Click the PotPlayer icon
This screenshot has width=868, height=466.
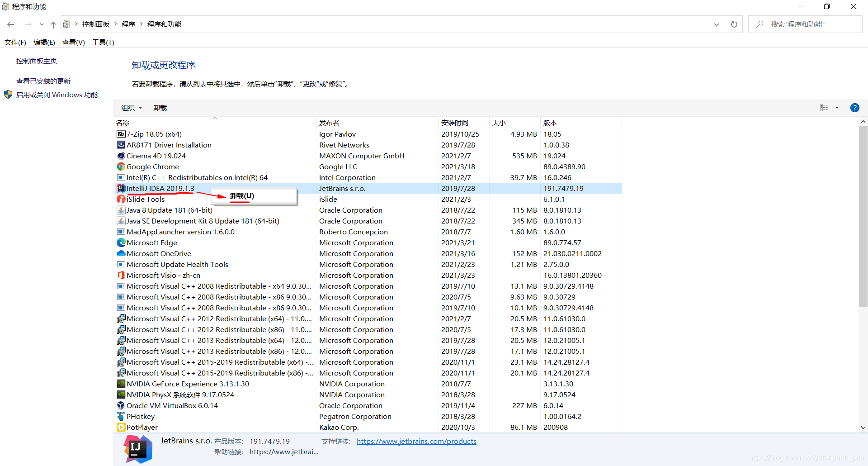pyautogui.click(x=121, y=427)
